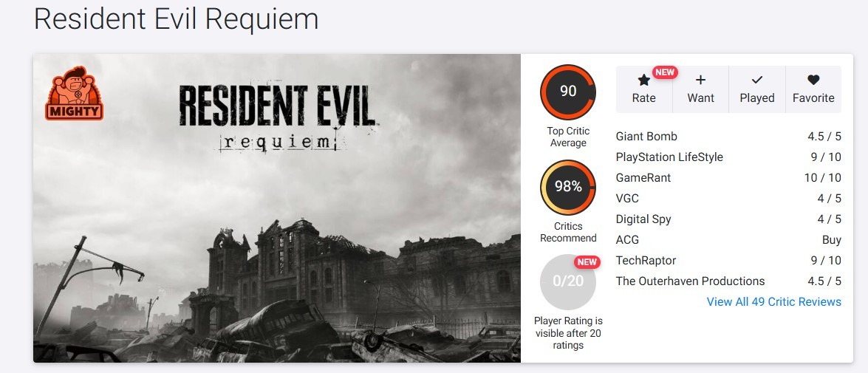Click the 0/20 Player Rating circle
Image resolution: width=868 pixels, height=373 pixels.
point(568,281)
